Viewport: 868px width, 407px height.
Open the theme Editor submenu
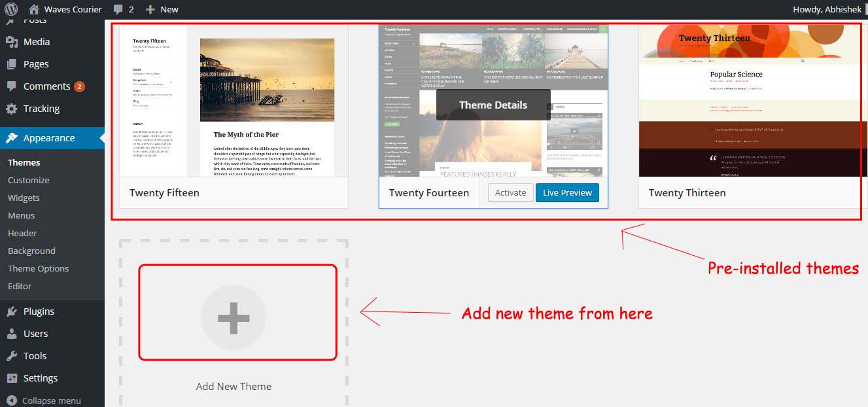click(20, 286)
